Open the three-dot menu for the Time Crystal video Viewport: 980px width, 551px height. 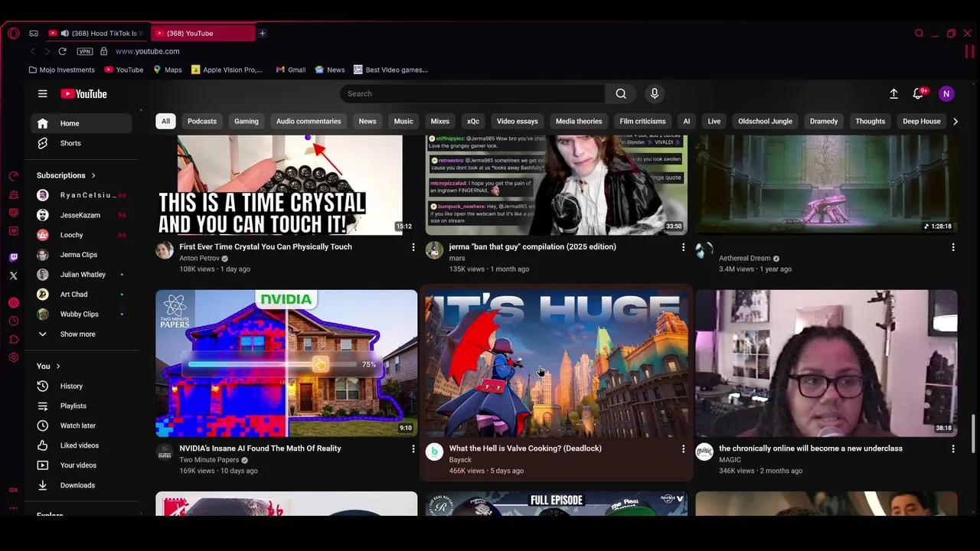(x=413, y=246)
